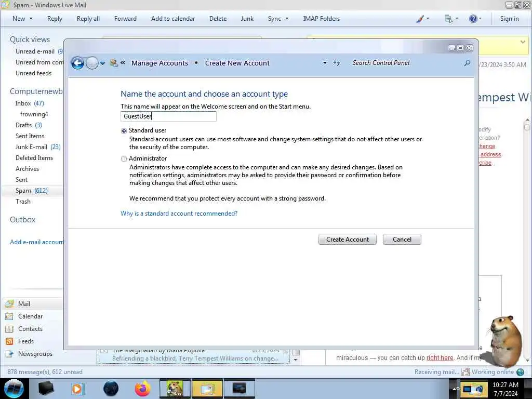The height and width of the screenshot is (399, 532).
Task: Open Firefox from the taskbar
Action: tap(142, 389)
